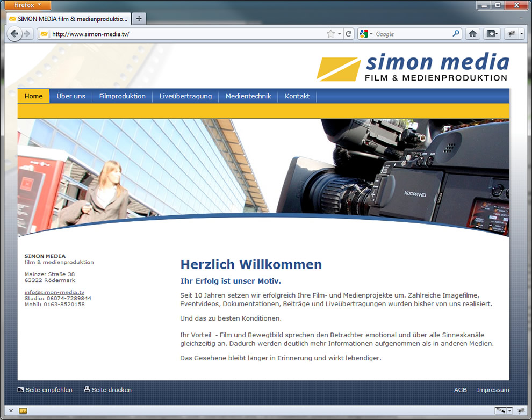Click the Google search engine icon
Image resolution: width=532 pixels, height=420 pixels.
[x=364, y=34]
